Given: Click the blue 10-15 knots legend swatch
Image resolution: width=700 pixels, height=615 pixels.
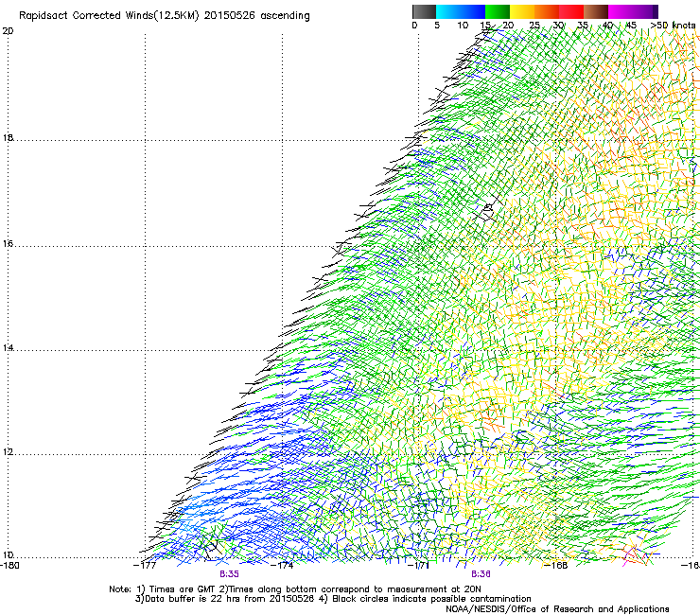Looking at the screenshot, I should 473,11.
